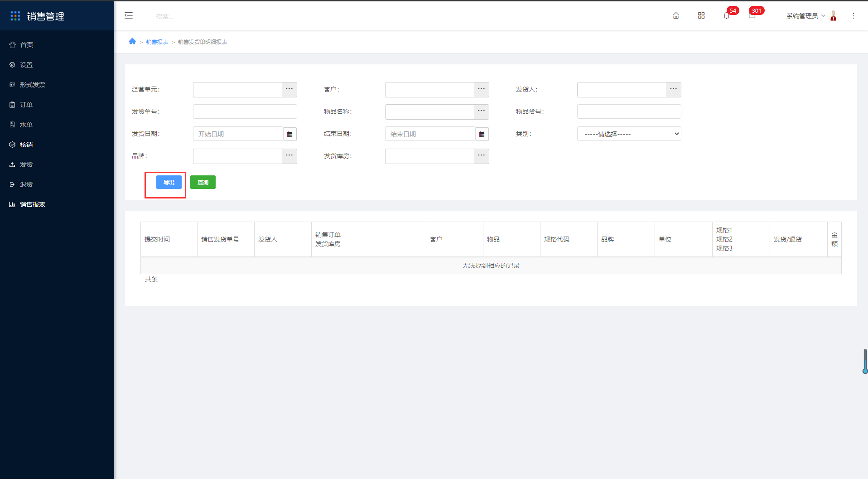Click the 客户 input field
The height and width of the screenshot is (479, 868).
[x=430, y=89]
